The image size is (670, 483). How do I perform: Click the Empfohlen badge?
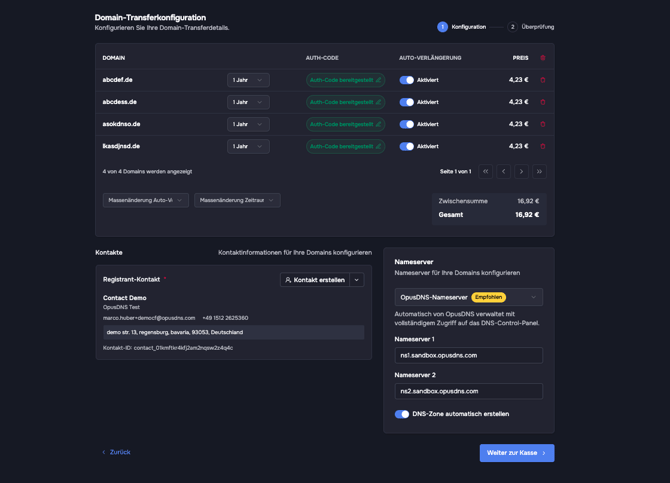click(x=488, y=297)
